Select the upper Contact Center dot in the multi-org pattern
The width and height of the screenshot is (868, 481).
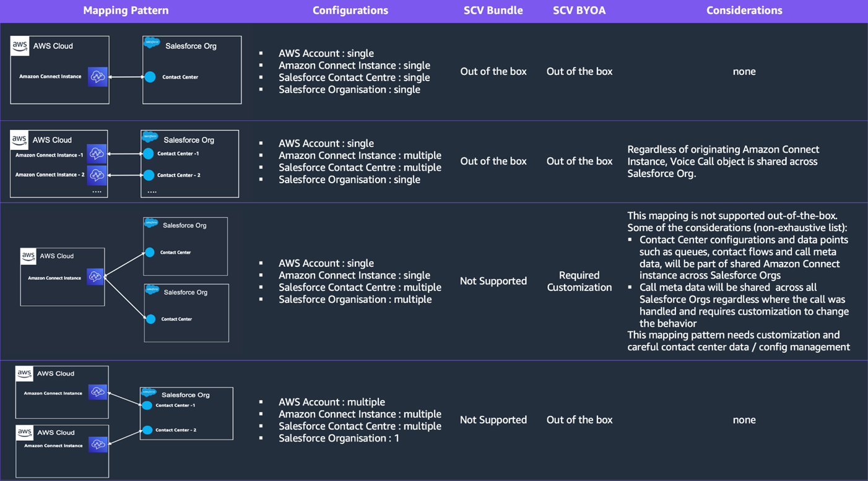150,253
